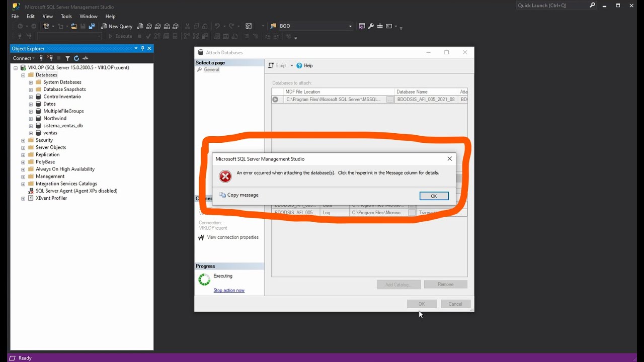
Task: Open the View menu
Action: tap(48, 17)
